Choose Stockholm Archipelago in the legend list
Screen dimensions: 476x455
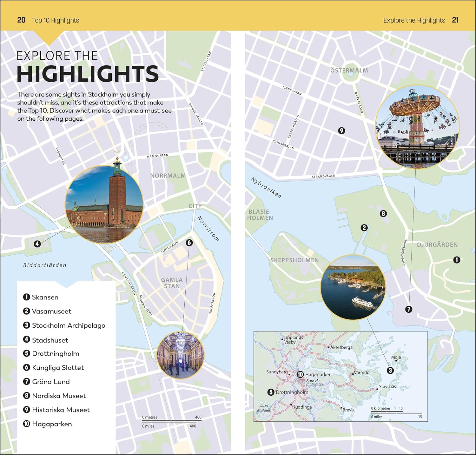[68, 325]
